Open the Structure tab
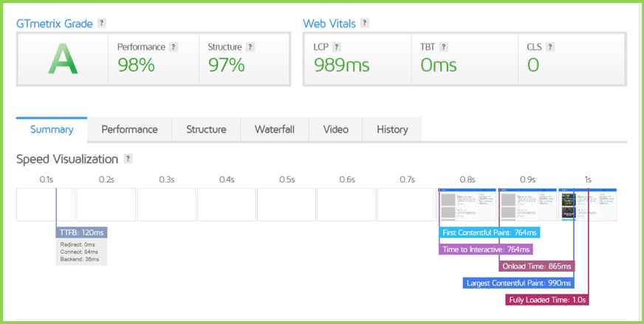644x324 pixels. pos(206,130)
